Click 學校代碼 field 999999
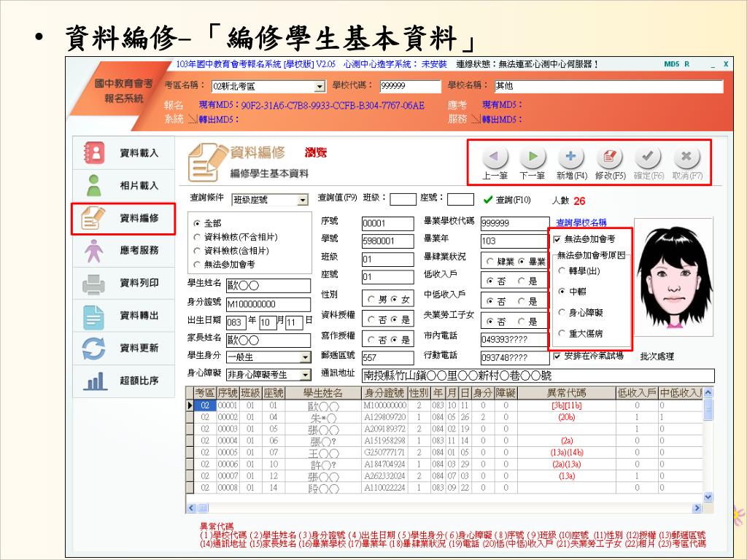747x560 pixels. (x=410, y=86)
